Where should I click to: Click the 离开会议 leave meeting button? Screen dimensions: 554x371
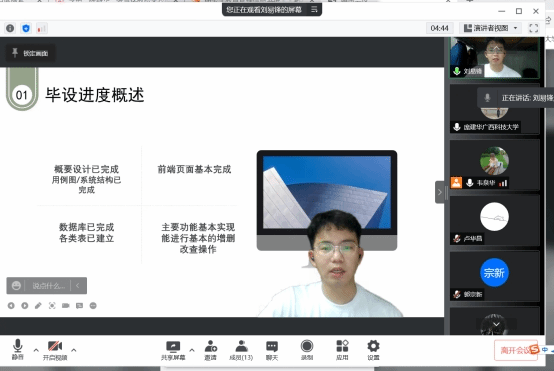(515, 350)
